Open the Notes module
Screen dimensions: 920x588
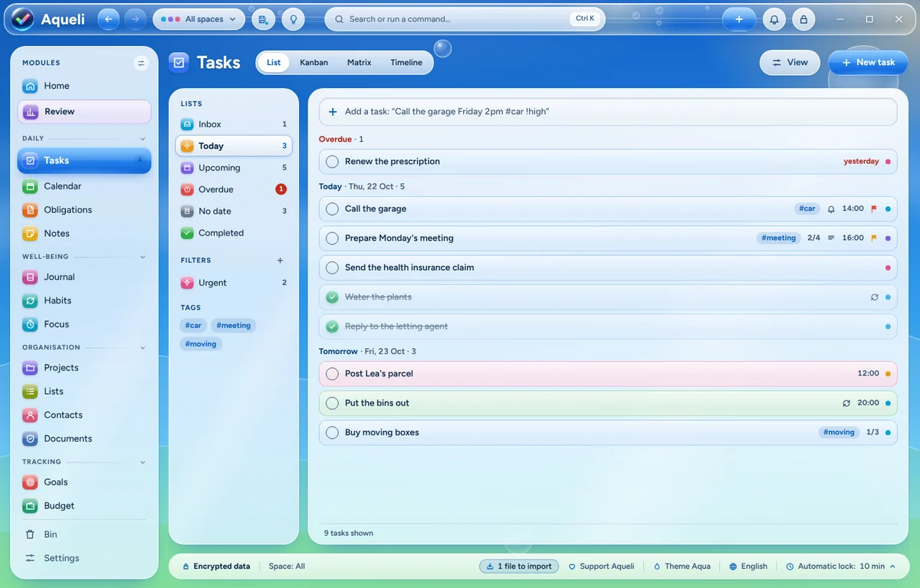coord(84,234)
